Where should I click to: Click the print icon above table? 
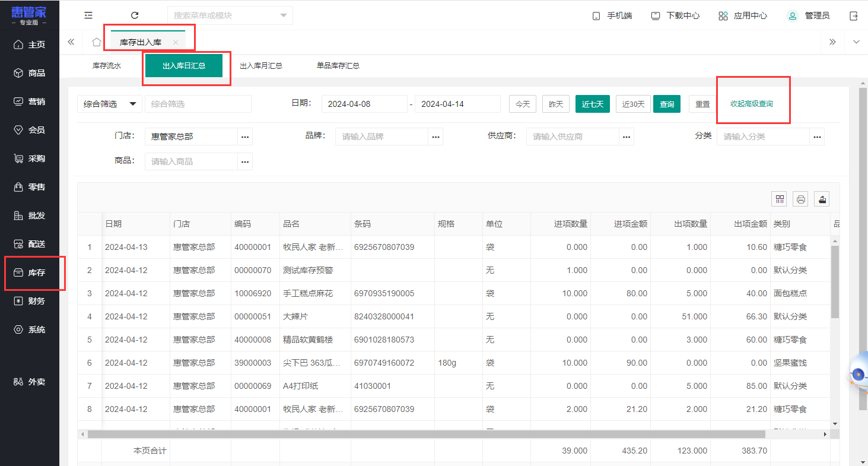pos(801,199)
